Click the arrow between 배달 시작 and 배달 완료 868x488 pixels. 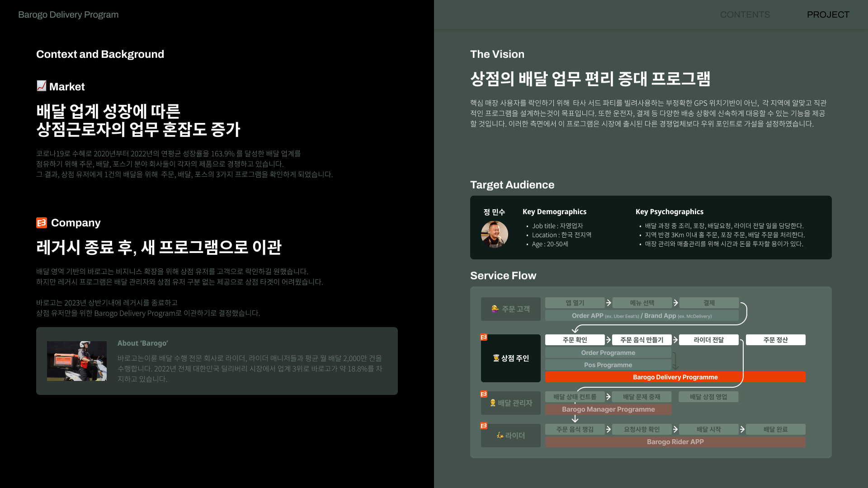click(742, 429)
